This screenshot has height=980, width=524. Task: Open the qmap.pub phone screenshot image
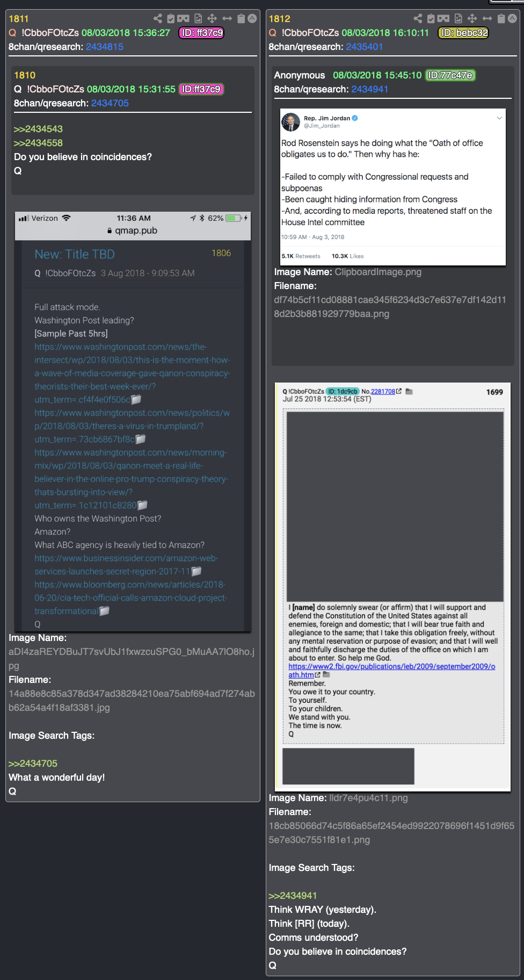(133, 421)
